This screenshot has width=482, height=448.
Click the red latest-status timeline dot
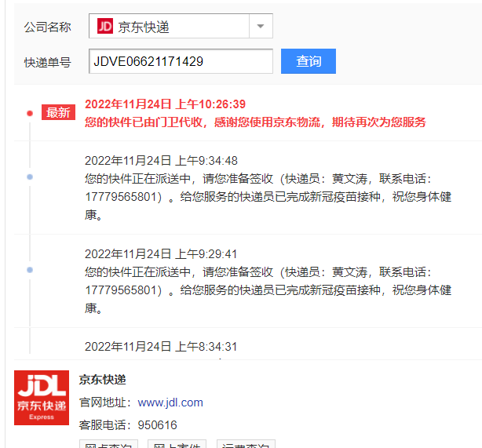30,114
